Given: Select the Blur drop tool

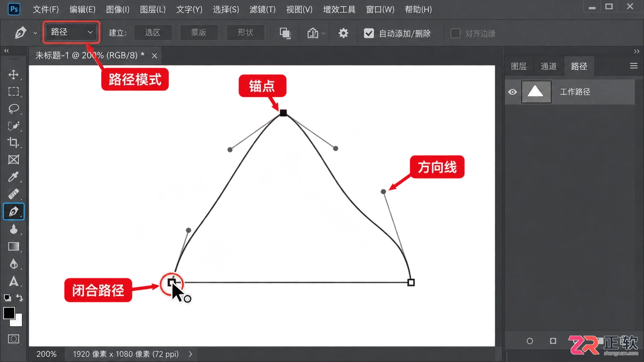Looking at the screenshot, I should [13, 264].
